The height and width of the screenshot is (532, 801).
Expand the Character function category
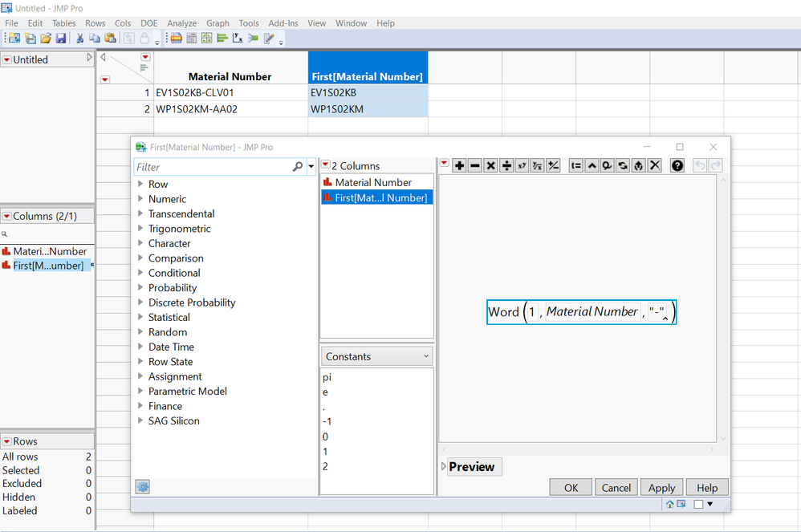click(140, 243)
